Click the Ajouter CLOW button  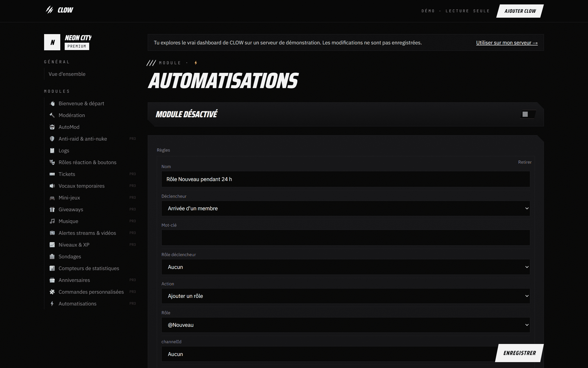[520, 11]
